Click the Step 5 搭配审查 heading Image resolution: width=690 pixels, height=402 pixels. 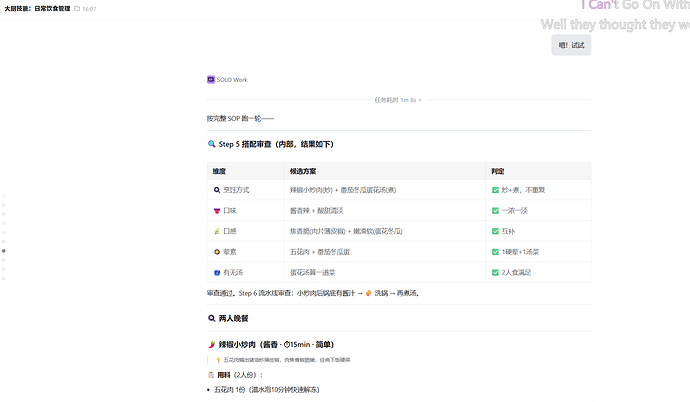[276, 144]
